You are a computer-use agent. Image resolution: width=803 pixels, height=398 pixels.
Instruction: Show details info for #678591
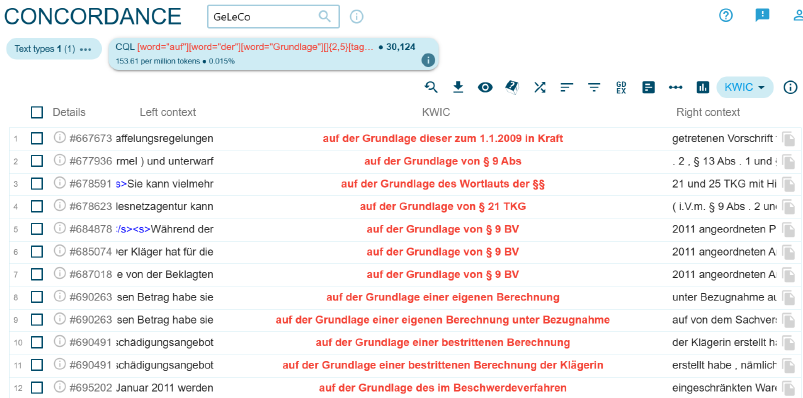tap(59, 182)
